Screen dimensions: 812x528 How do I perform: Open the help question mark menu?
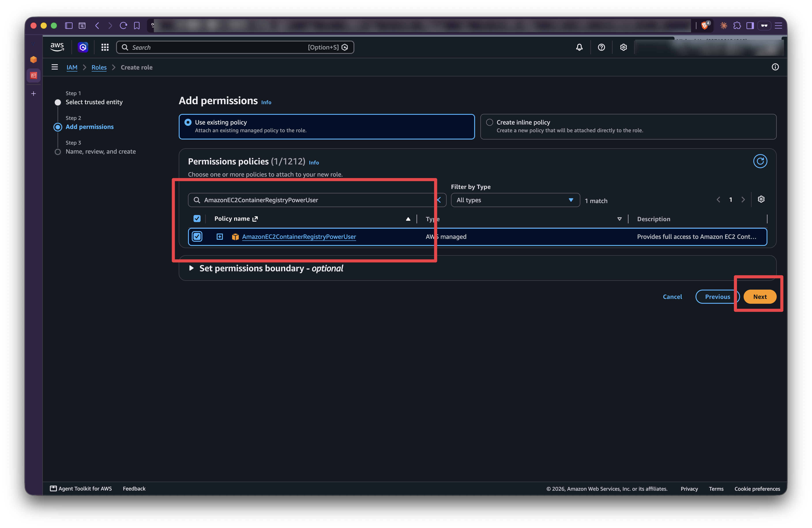tap(601, 47)
